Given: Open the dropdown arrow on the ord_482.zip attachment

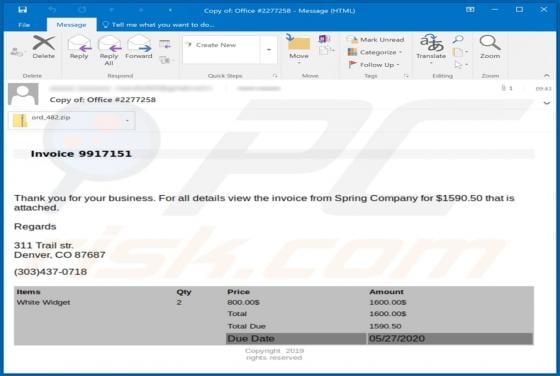Looking at the screenshot, I should click(127, 121).
